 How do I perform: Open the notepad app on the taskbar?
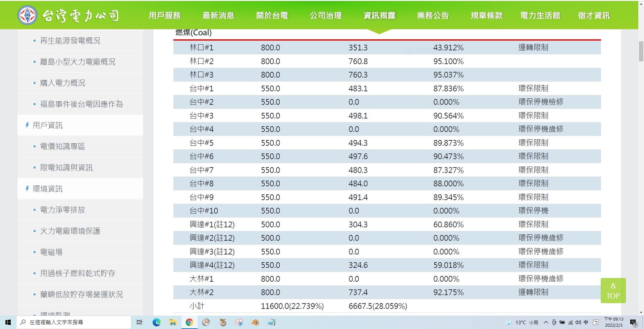(x=272, y=322)
